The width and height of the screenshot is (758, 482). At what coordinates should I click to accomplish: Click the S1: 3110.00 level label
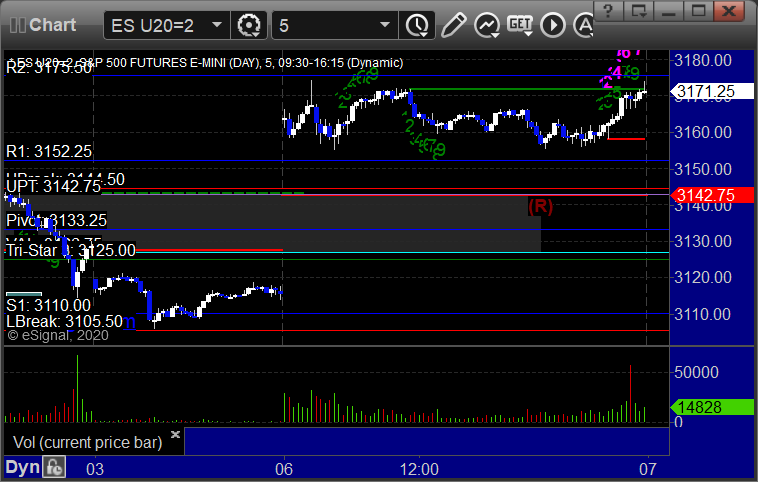coord(48,305)
